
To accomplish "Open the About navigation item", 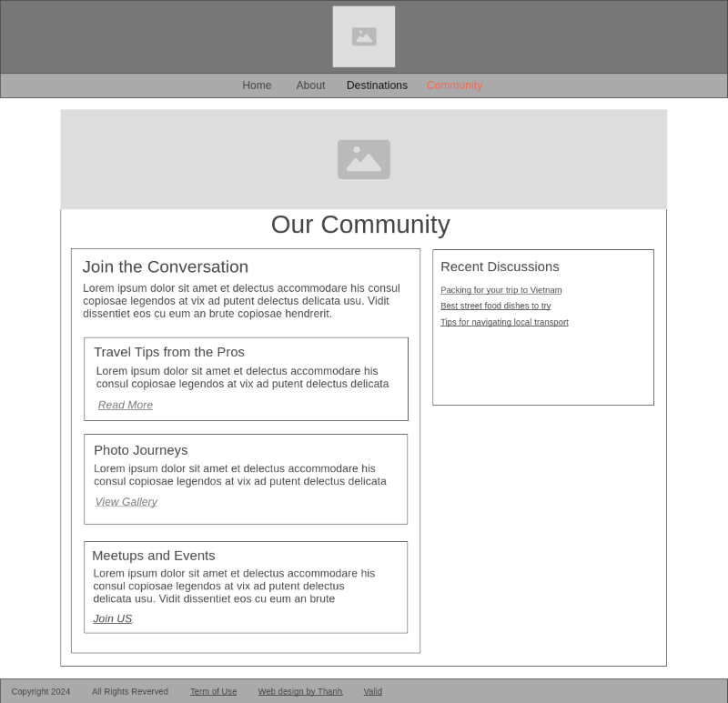I will point(310,85).
